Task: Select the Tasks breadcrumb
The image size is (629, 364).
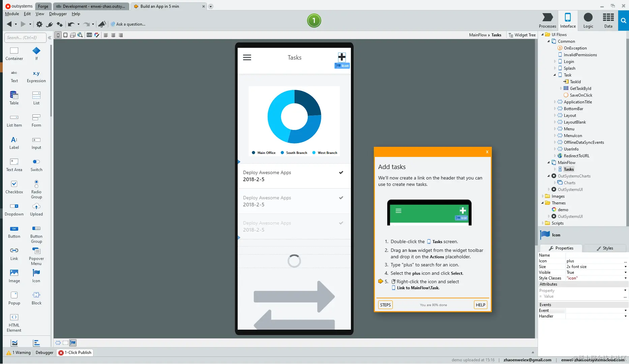Action: [x=496, y=35]
